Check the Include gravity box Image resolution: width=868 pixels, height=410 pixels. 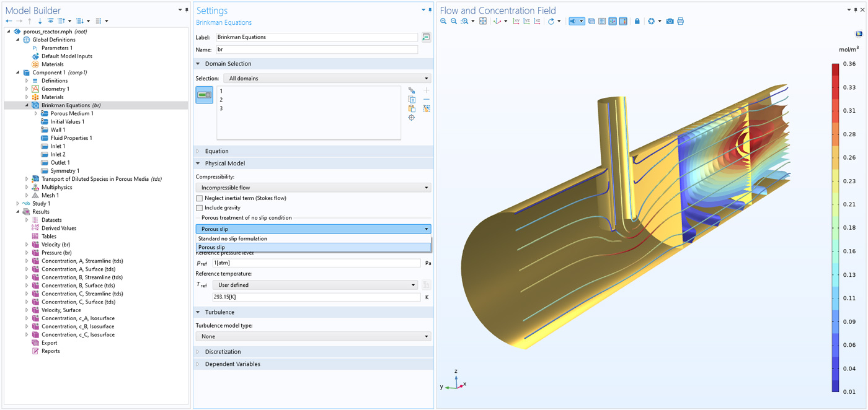click(200, 208)
